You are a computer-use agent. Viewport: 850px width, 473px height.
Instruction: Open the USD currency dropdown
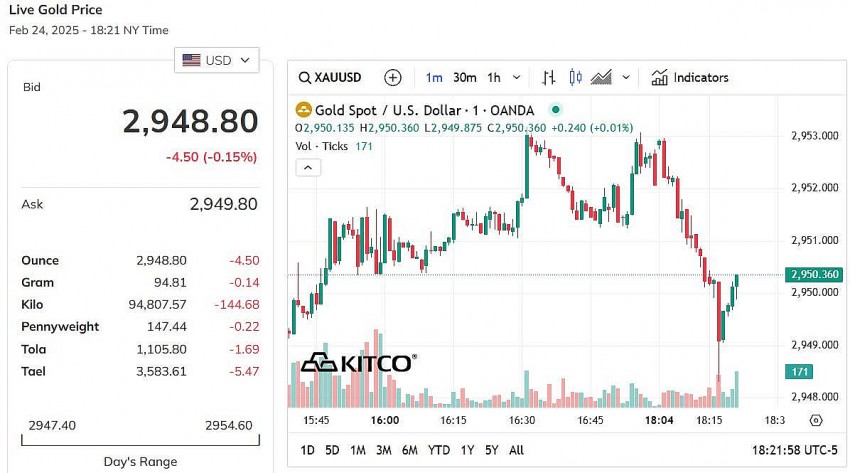pyautogui.click(x=216, y=60)
